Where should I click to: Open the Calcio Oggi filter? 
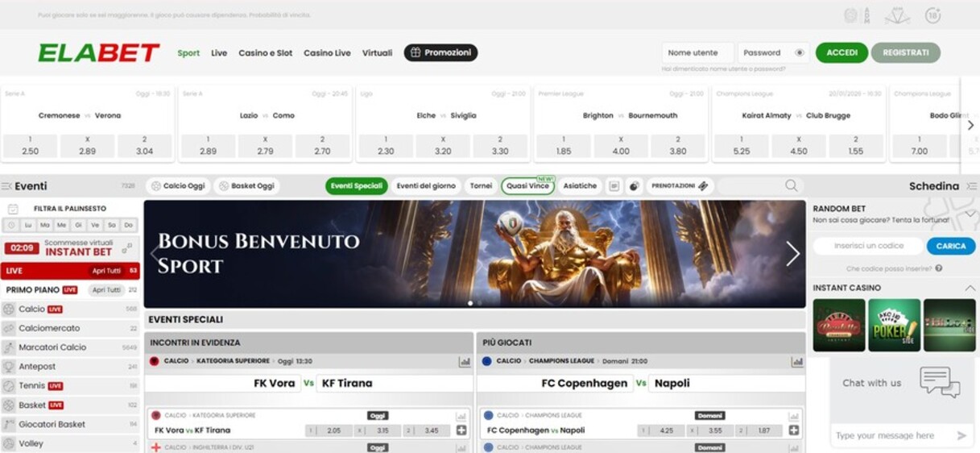click(x=178, y=186)
